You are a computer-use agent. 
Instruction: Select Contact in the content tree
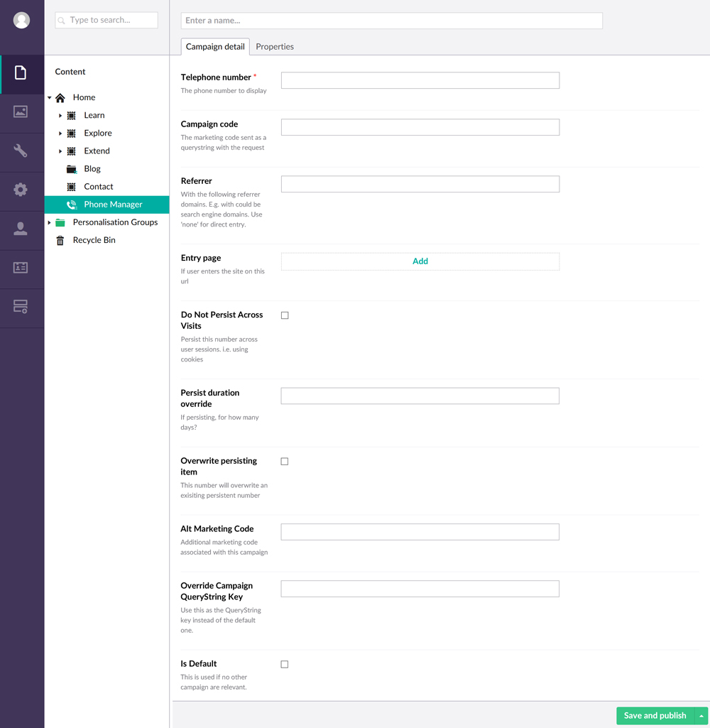(99, 187)
